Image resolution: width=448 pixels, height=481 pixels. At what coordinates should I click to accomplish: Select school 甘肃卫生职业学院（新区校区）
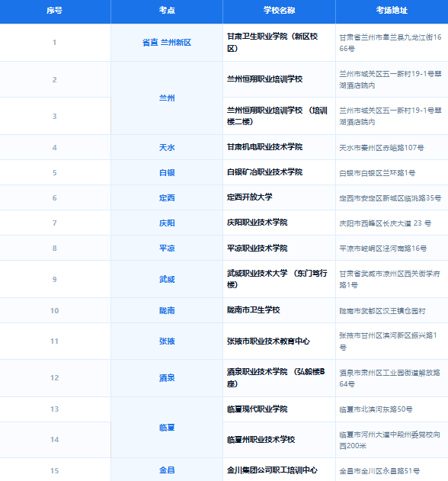[x=272, y=43]
